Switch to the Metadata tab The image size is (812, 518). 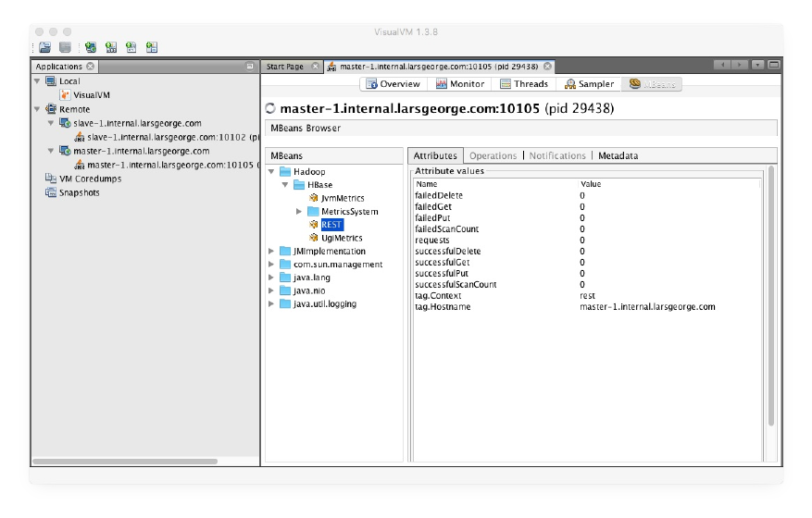point(618,155)
